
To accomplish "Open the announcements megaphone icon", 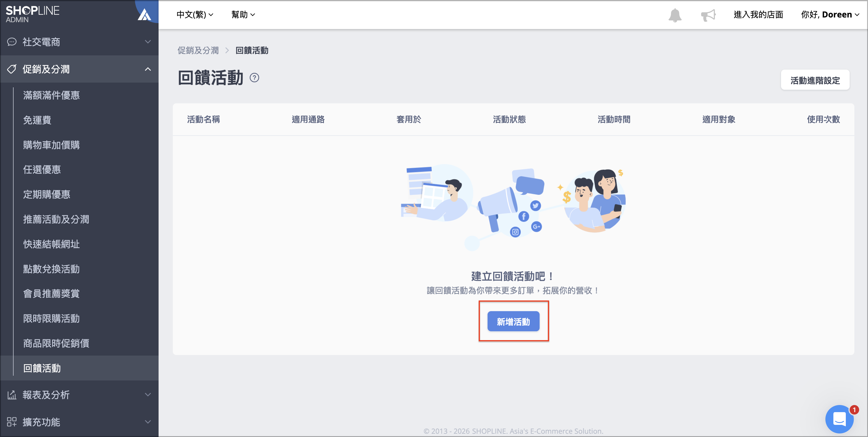I will click(708, 15).
